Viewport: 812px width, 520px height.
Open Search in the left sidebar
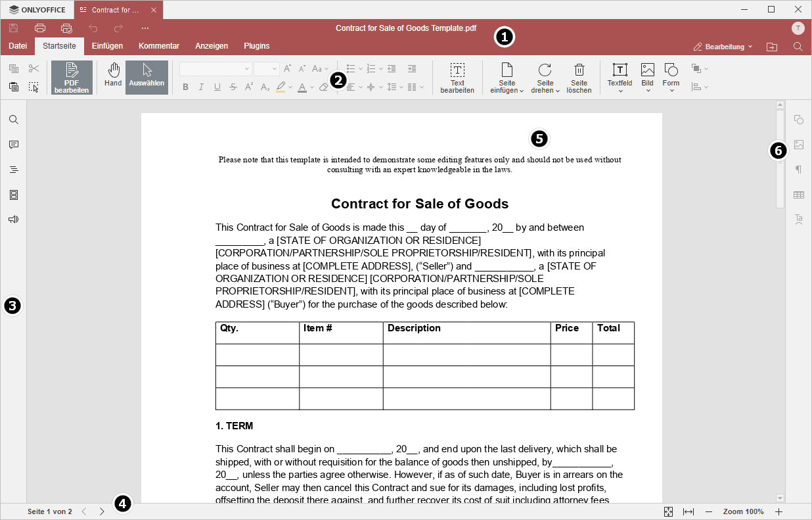tap(13, 120)
